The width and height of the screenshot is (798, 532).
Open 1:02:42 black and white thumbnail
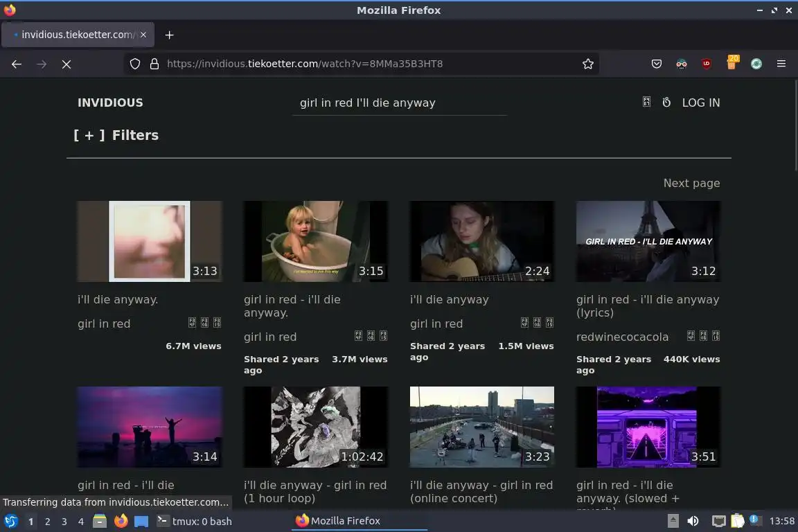point(316,427)
